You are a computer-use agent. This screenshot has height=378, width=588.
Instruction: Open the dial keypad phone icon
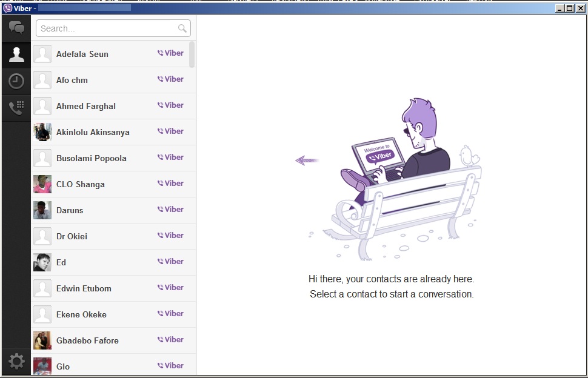point(16,108)
